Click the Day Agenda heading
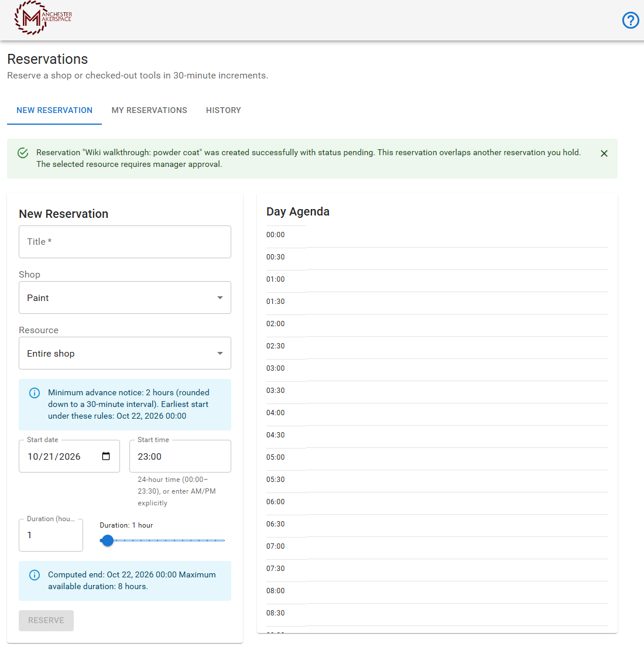 pos(298,212)
